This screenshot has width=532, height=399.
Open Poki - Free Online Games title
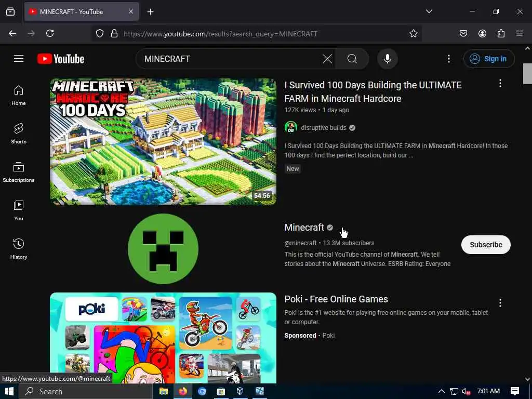pos(336,299)
